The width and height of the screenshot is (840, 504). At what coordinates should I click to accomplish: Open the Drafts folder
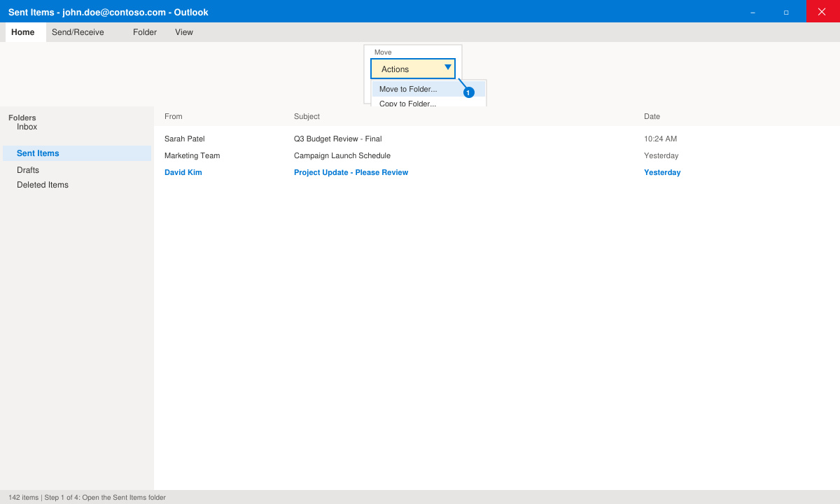pos(28,170)
